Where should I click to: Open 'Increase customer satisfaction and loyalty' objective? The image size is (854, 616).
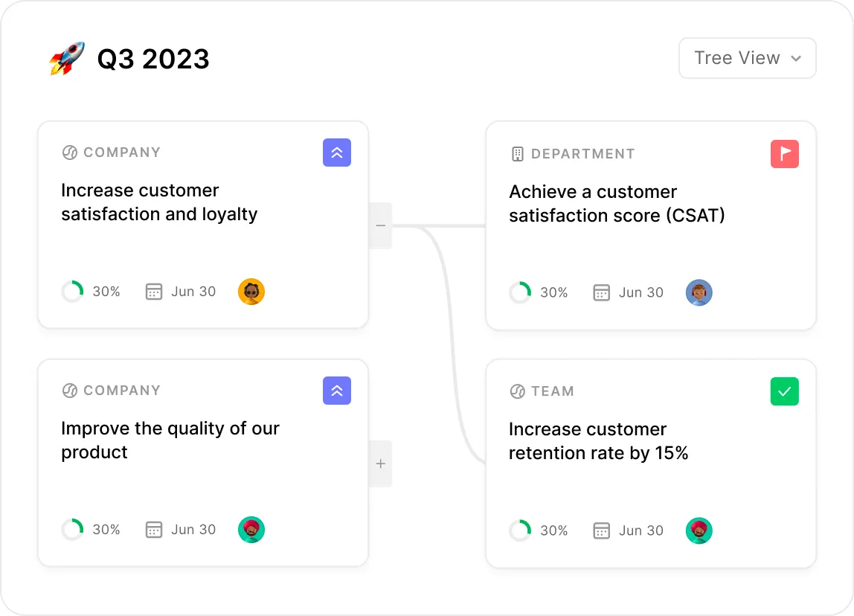pos(159,202)
